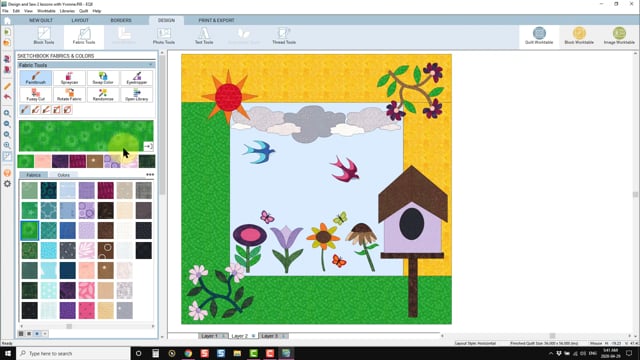This screenshot has width=640, height=360.
Task: Open the Libraries menu
Action: pos(67,11)
